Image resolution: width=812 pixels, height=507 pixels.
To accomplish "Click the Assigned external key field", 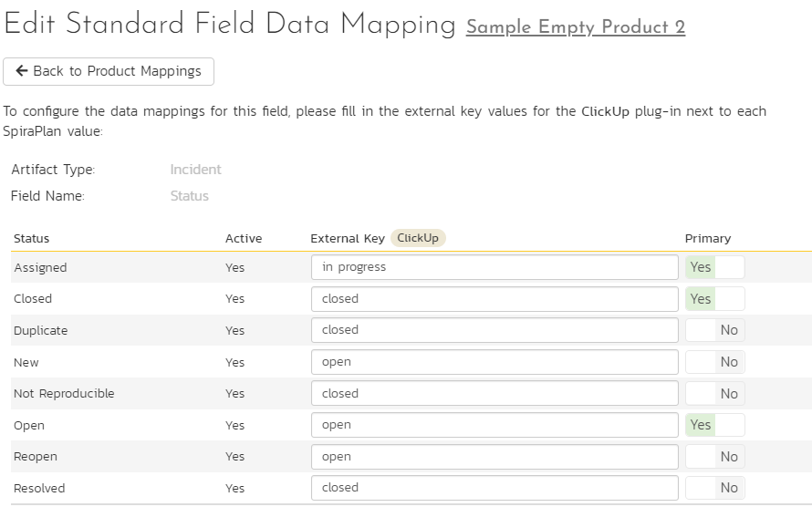I will point(494,267).
